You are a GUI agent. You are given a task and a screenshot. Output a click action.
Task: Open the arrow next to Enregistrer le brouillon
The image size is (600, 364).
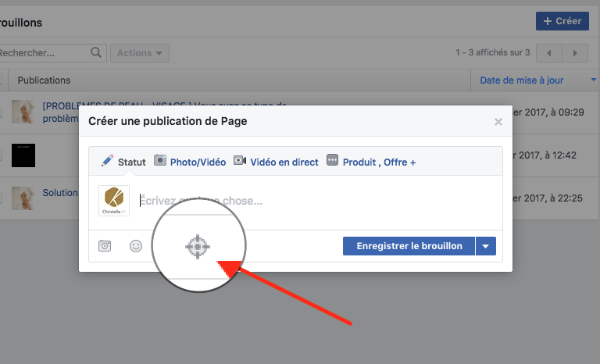pyautogui.click(x=486, y=246)
